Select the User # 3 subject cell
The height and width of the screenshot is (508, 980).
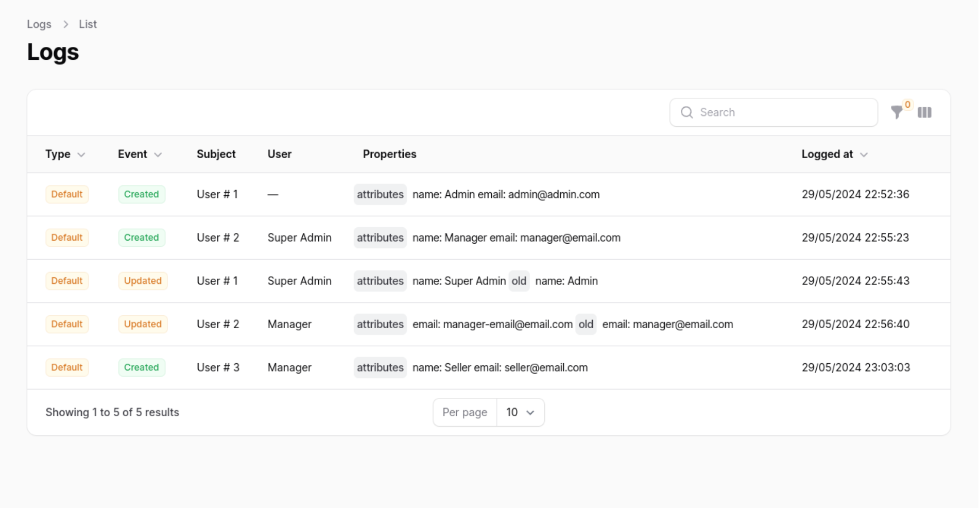tap(218, 367)
